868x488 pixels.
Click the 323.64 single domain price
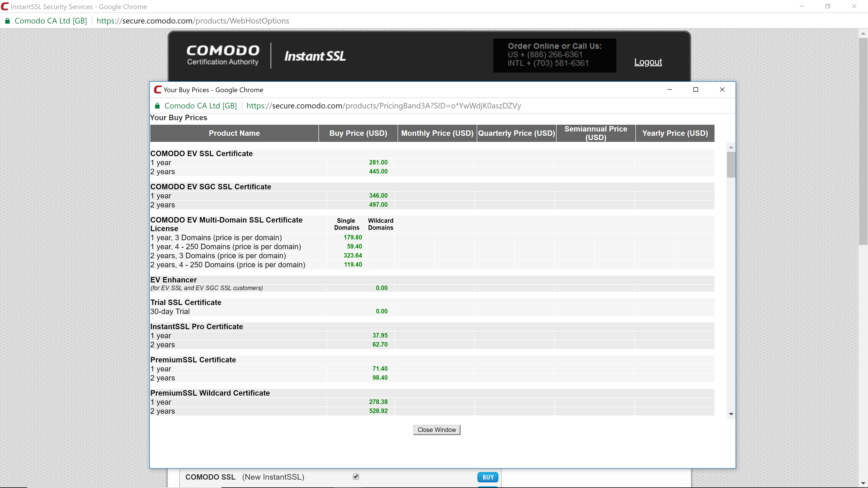(353, 256)
